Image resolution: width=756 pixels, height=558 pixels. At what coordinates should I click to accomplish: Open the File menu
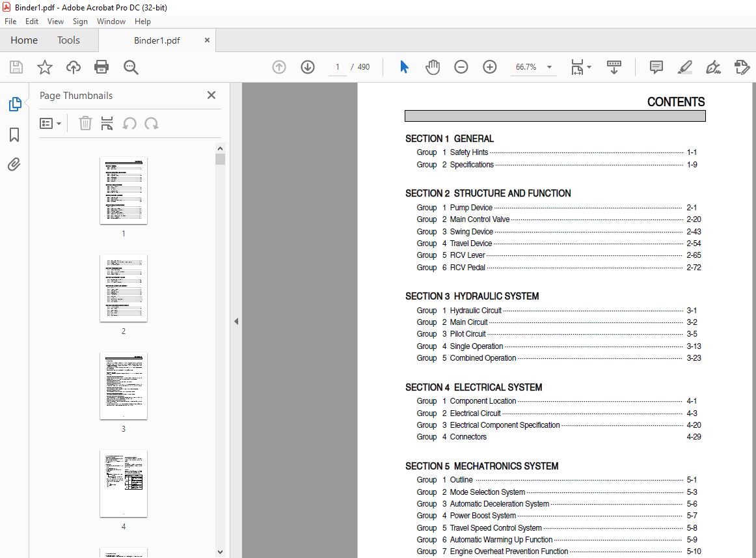coord(10,21)
